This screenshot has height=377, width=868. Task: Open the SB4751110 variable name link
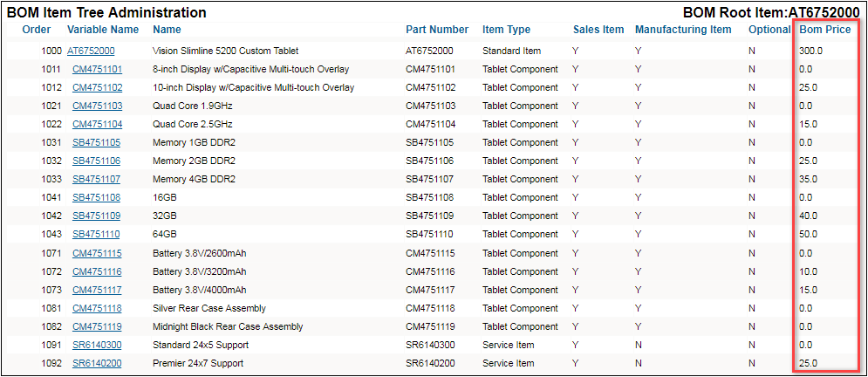(x=96, y=235)
